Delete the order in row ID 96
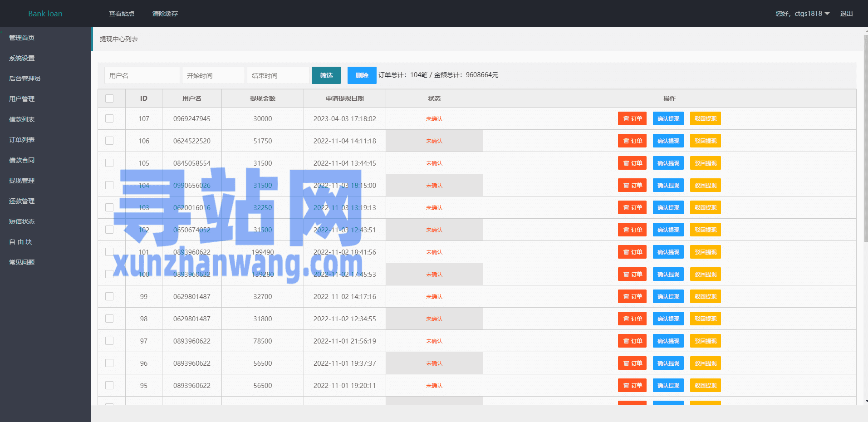The width and height of the screenshot is (868, 422). (632, 363)
